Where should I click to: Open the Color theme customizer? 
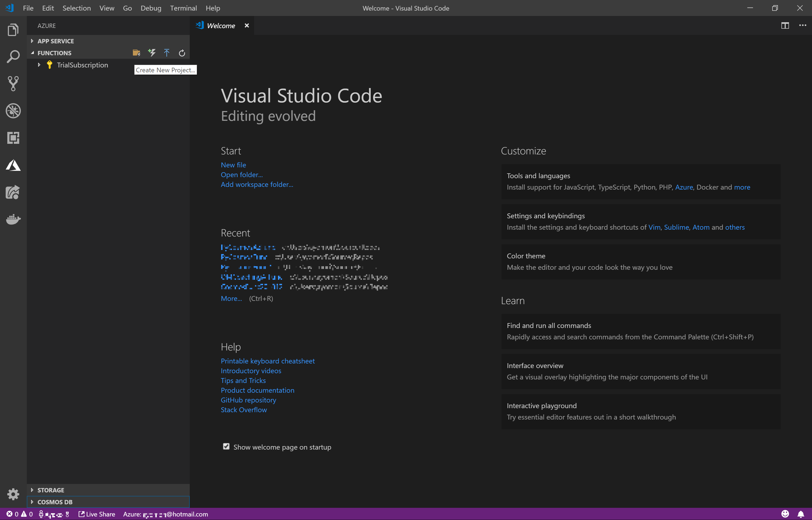pyautogui.click(x=526, y=256)
